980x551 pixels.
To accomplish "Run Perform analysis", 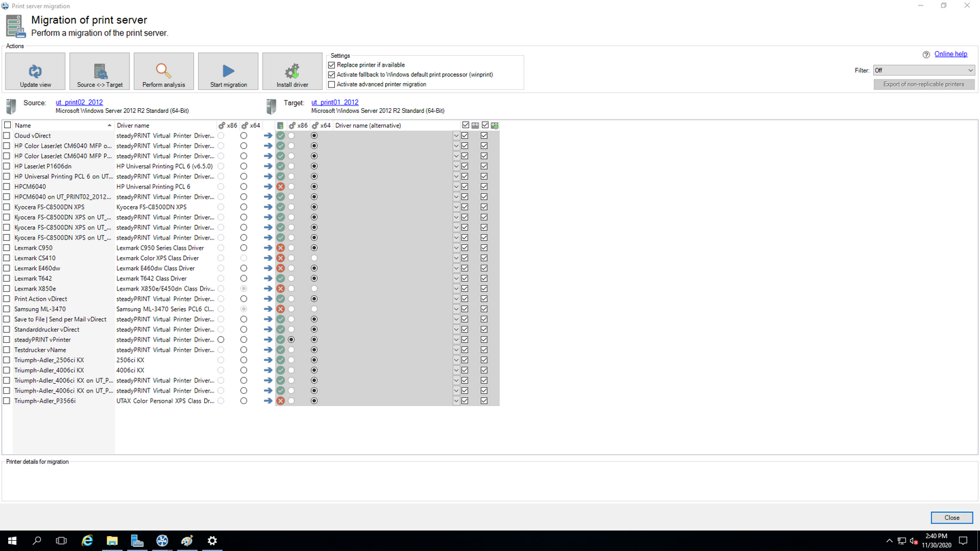I will click(x=164, y=71).
